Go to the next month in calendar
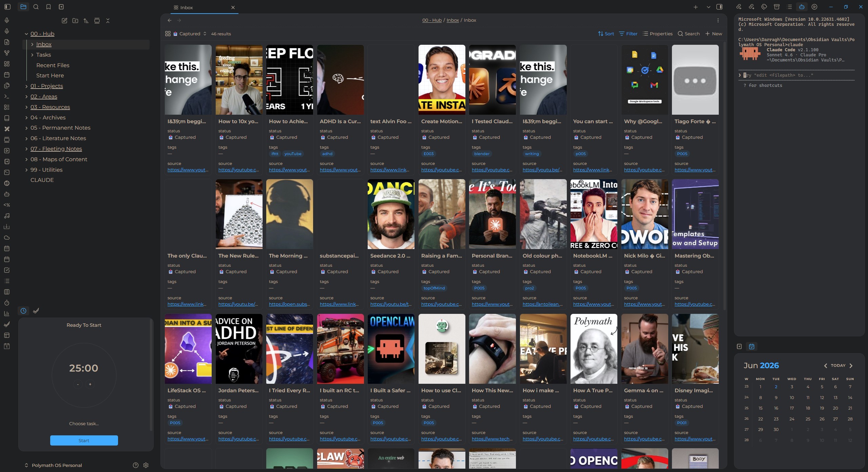This screenshot has height=472, width=868. [851, 365]
